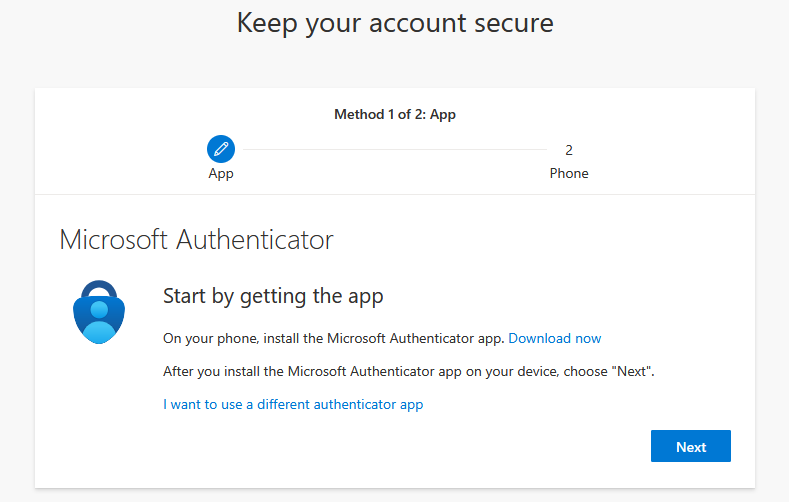Click the "Method 1 of 2: App" text
This screenshot has height=502, width=789.
click(x=394, y=114)
